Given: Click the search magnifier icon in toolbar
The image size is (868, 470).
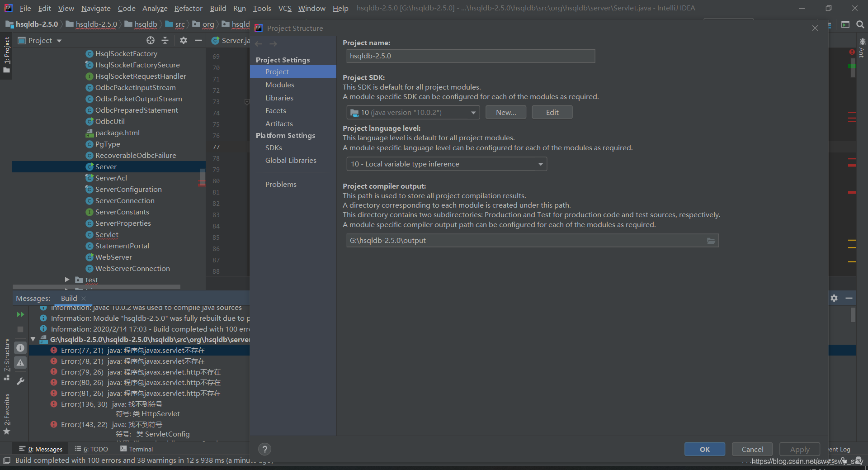Looking at the screenshot, I should 860,24.
